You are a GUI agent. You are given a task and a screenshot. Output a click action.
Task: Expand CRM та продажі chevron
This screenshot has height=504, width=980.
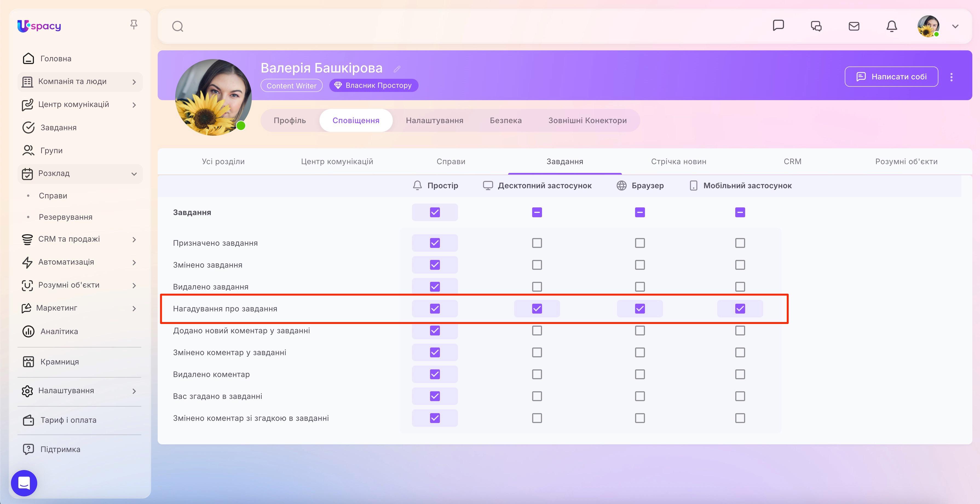pyautogui.click(x=134, y=239)
